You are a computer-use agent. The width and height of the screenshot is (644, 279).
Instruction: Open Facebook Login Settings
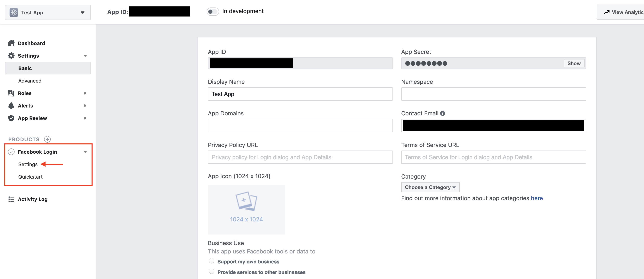click(28, 164)
